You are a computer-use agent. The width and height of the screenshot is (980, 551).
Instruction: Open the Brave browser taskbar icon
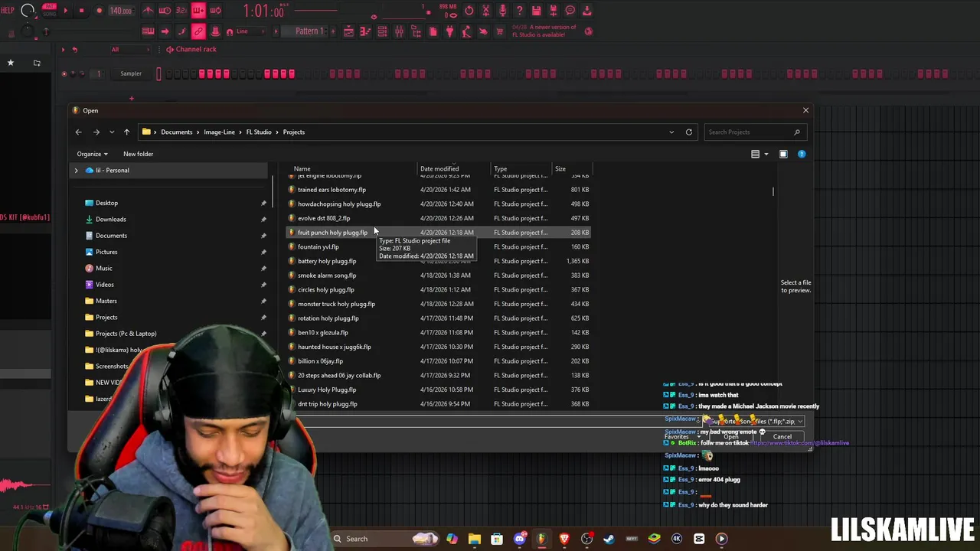point(564,539)
